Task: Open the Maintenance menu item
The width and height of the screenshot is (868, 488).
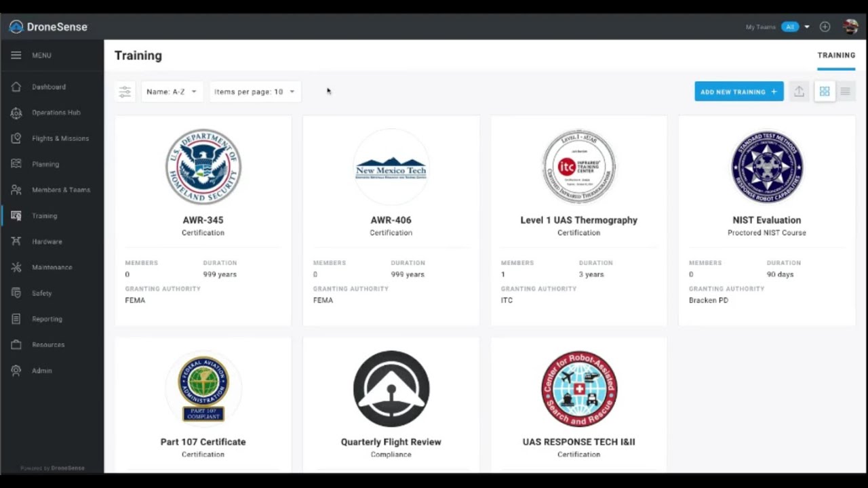Action: 52,267
